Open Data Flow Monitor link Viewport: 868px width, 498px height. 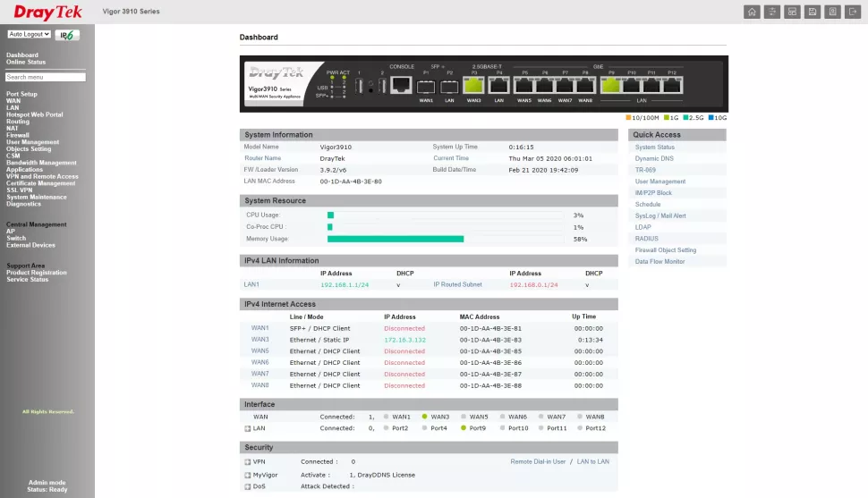(660, 261)
